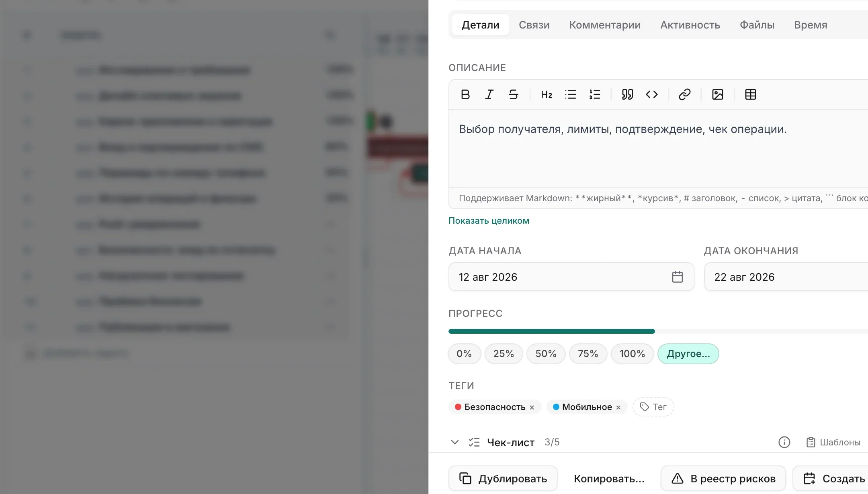
Task: Remove the Мобильное tag
Action: (x=618, y=407)
